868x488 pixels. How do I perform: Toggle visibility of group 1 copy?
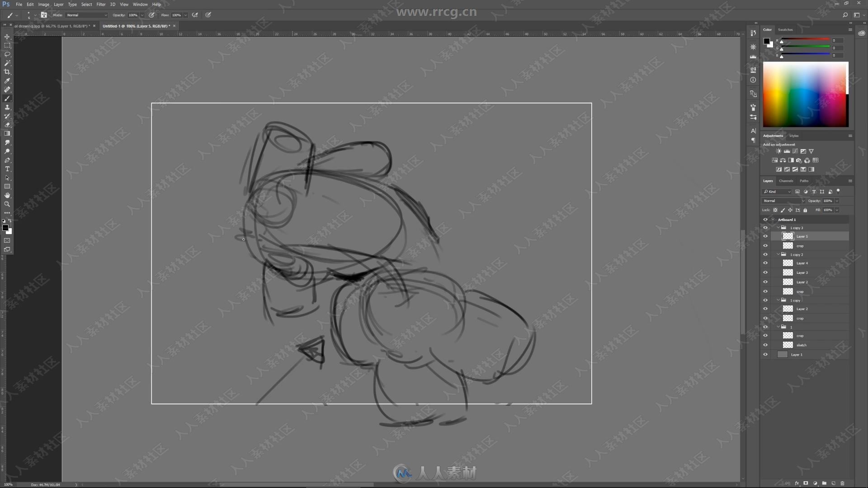pyautogui.click(x=765, y=300)
